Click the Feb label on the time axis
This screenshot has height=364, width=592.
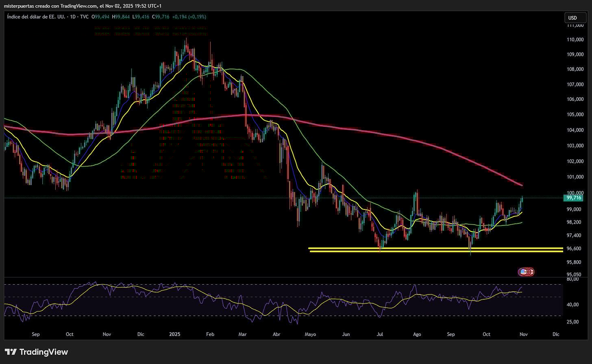click(x=210, y=334)
